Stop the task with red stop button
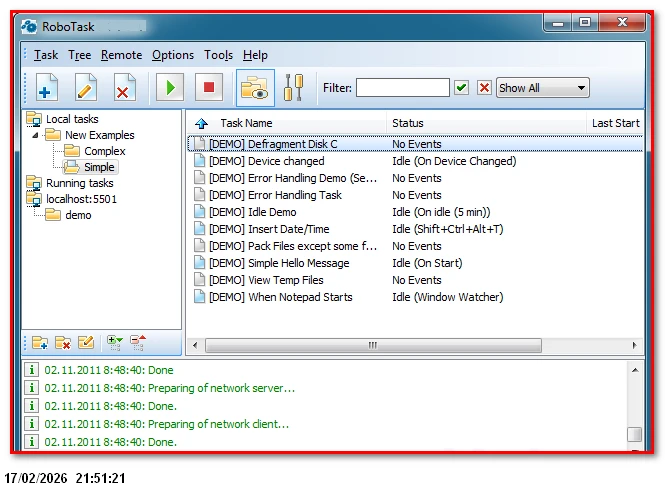 (208, 88)
